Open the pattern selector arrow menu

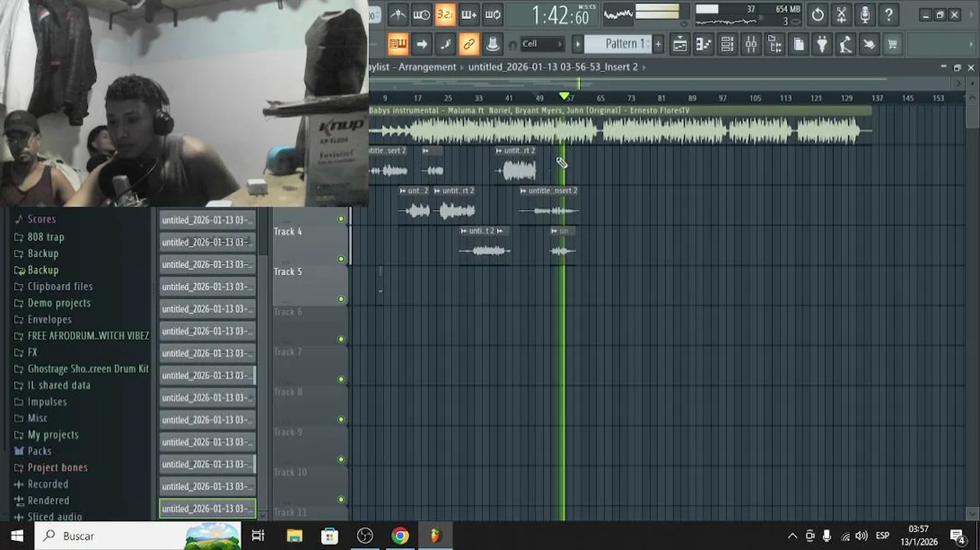pos(578,44)
